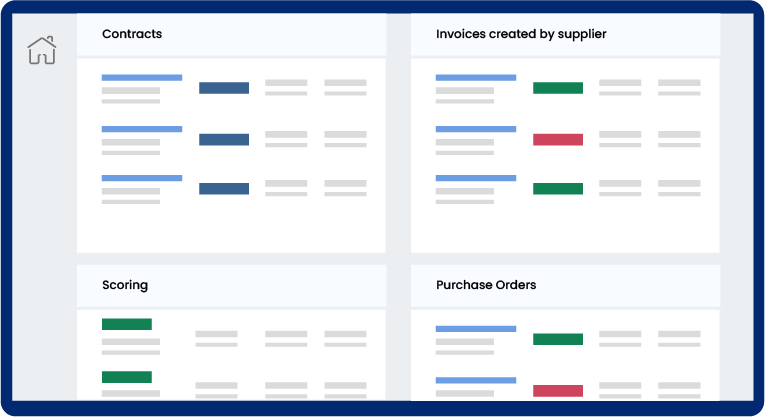
Task: Click the red status badge in Purchase Orders
Action: tap(558, 391)
